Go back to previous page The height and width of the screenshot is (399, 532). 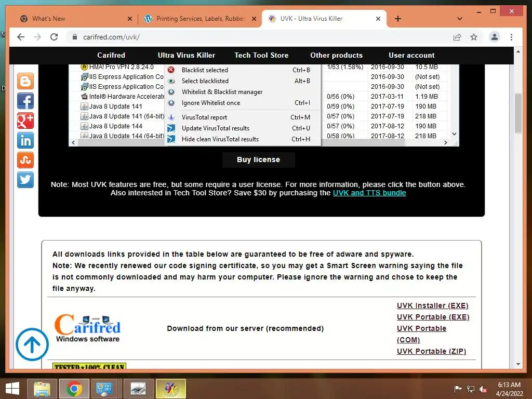pos(21,37)
